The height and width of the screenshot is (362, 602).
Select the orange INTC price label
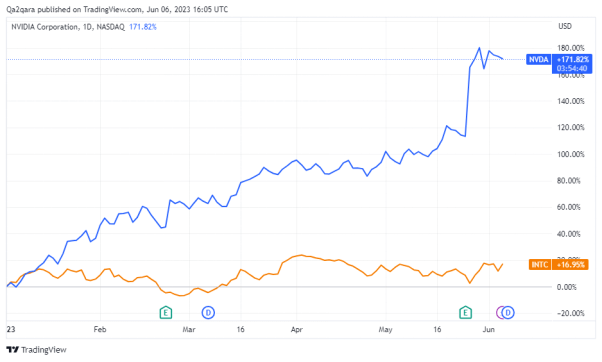540,264
